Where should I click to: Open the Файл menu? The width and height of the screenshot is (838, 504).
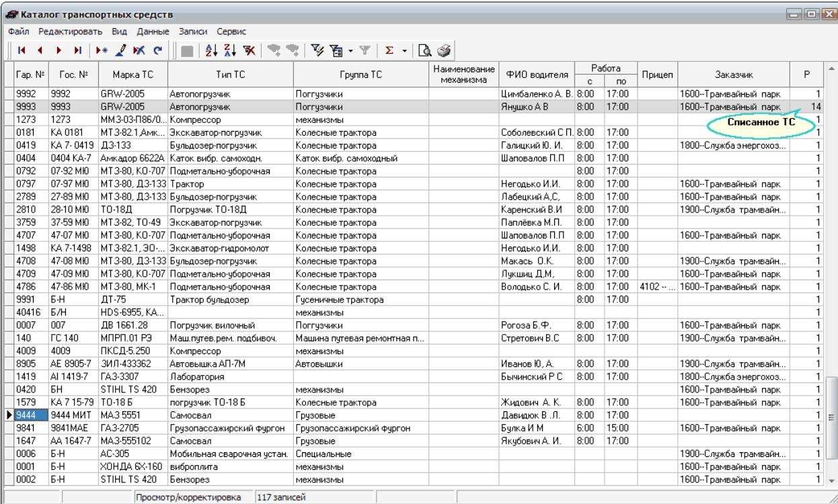click(20, 32)
